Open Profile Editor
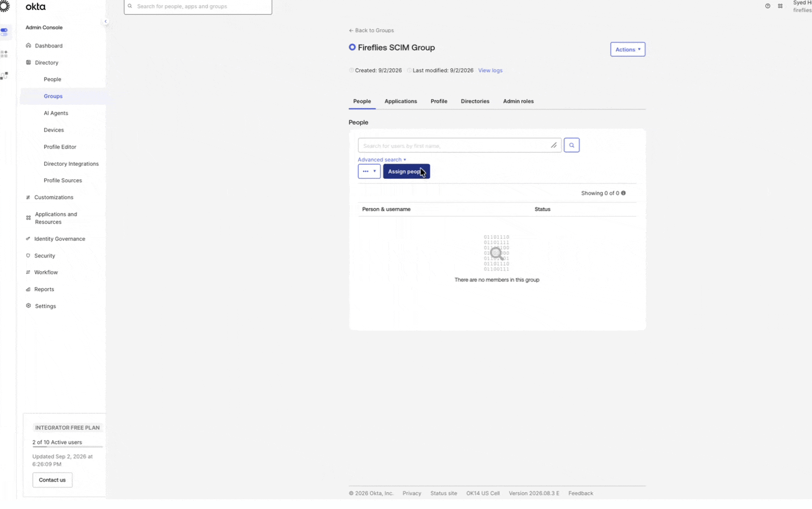The height and width of the screenshot is (509, 812). point(60,147)
